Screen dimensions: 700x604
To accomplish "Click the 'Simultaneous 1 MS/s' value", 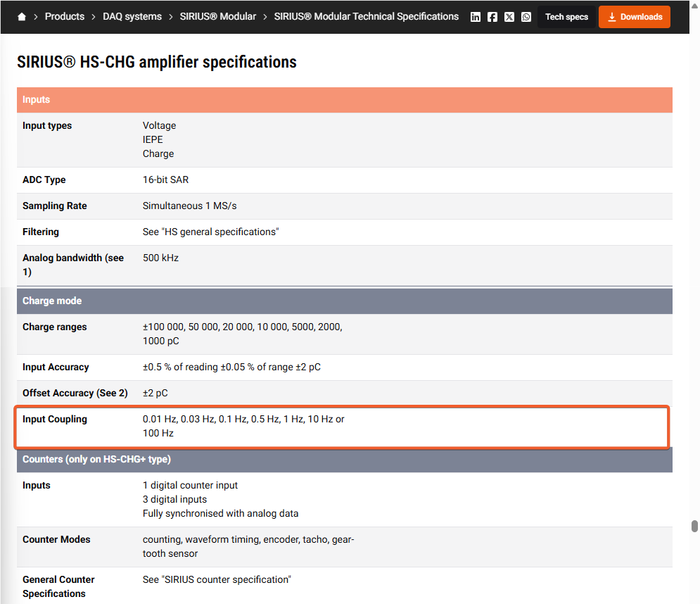I will 190,206.
